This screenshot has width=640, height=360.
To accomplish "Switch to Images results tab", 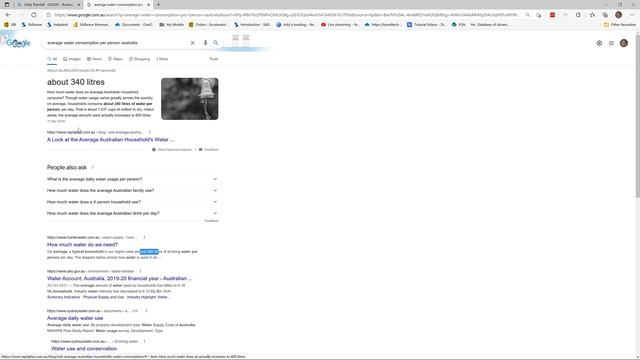I will tap(72, 59).
